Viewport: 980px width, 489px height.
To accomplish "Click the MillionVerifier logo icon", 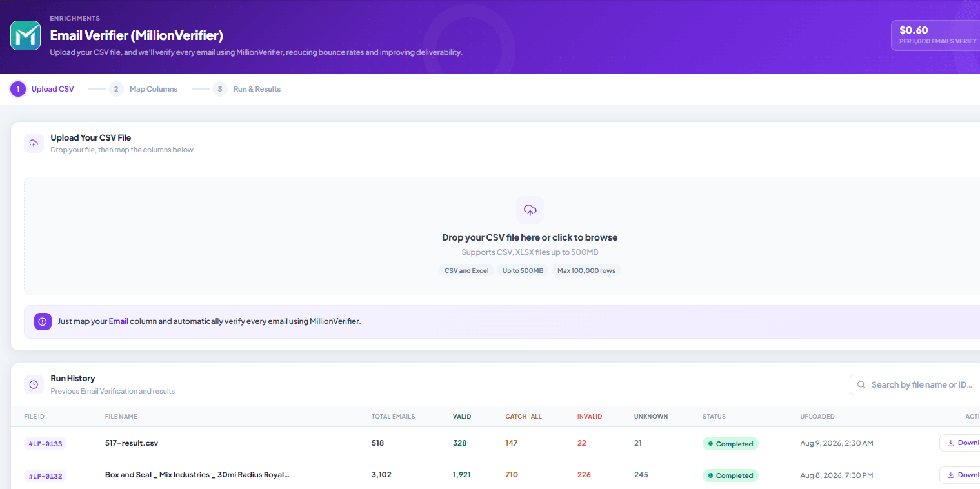I will pyautogui.click(x=26, y=35).
